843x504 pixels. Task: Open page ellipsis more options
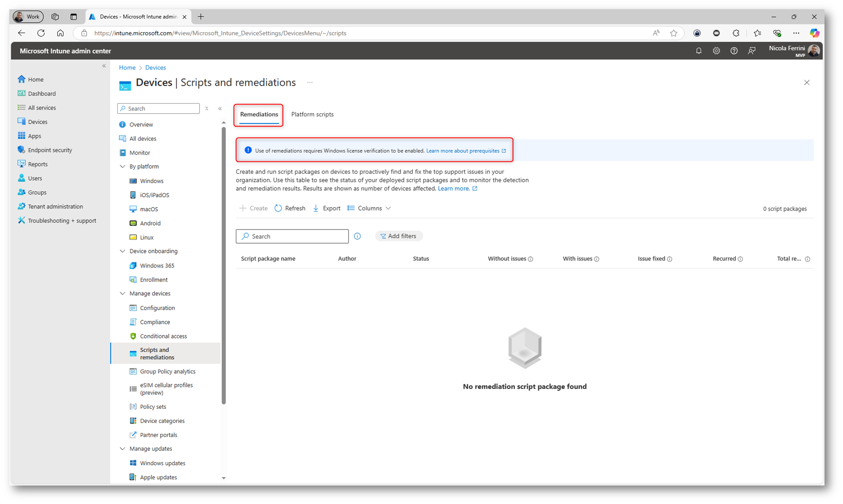point(310,82)
